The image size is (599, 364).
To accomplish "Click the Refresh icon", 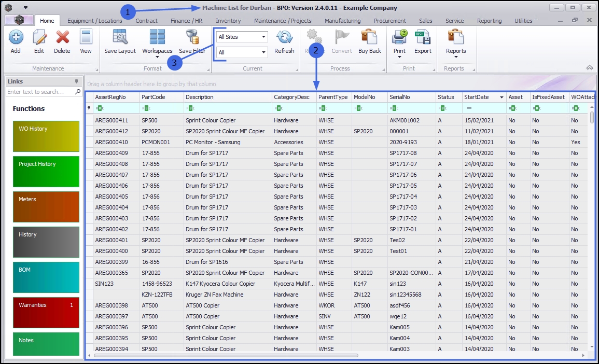I will tap(284, 37).
